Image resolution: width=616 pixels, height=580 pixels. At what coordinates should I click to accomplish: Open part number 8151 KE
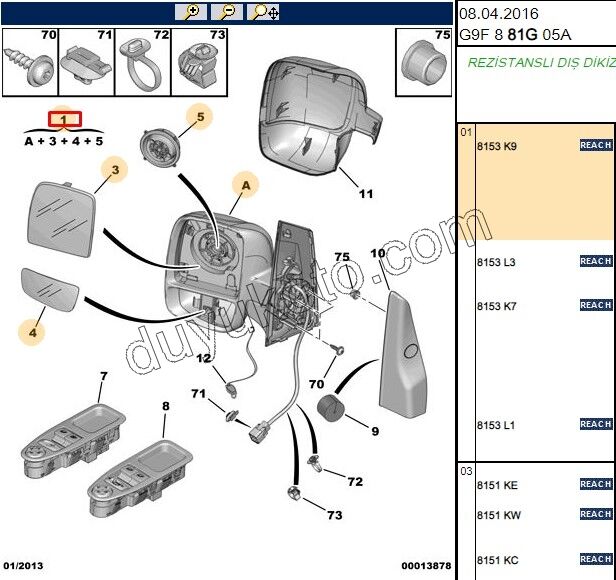click(497, 485)
